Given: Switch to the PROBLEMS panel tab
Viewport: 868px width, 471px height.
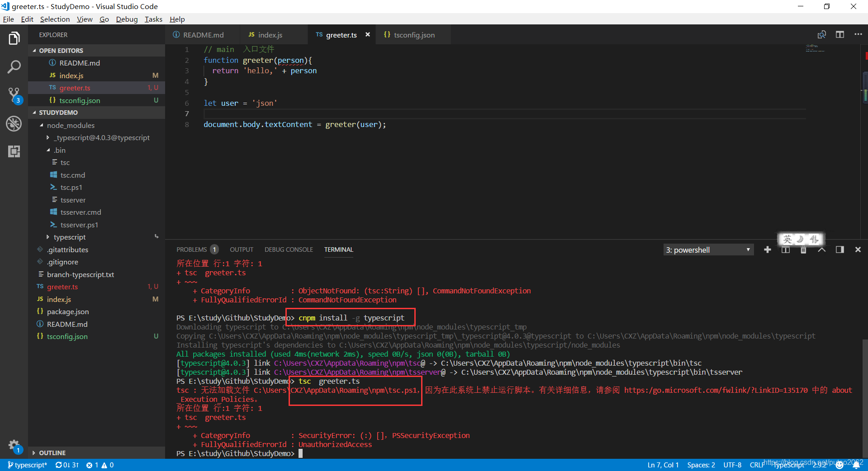Looking at the screenshot, I should pyautogui.click(x=197, y=250).
